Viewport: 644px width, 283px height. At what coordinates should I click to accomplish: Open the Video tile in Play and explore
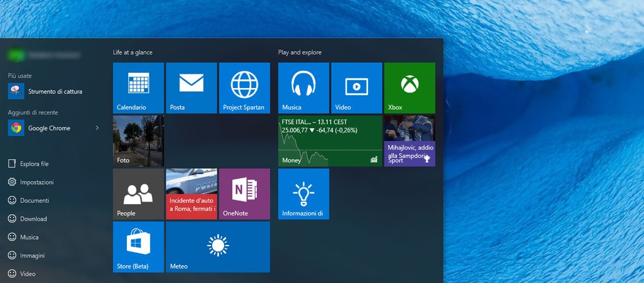tap(356, 88)
